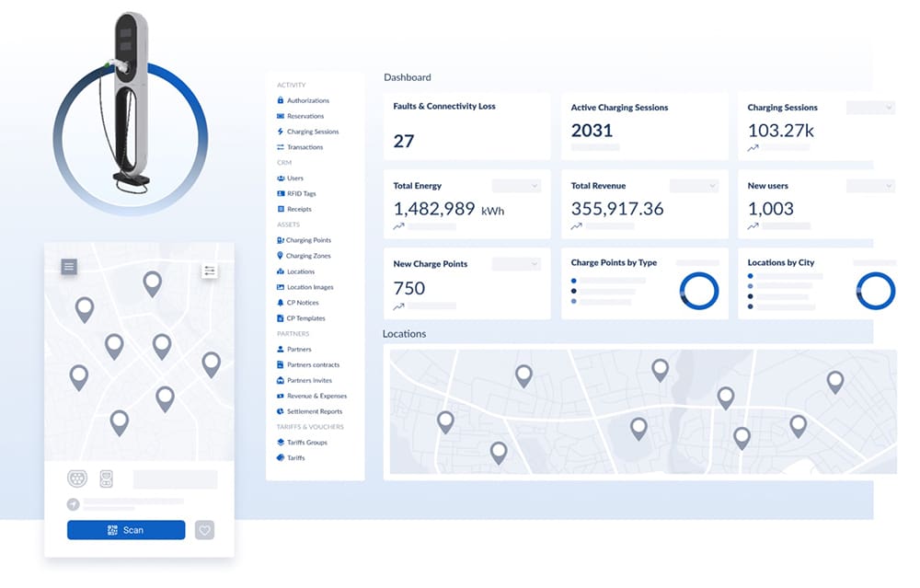The height and width of the screenshot is (588, 920).
Task: Click the Locations by City donut chart
Action: (875, 291)
